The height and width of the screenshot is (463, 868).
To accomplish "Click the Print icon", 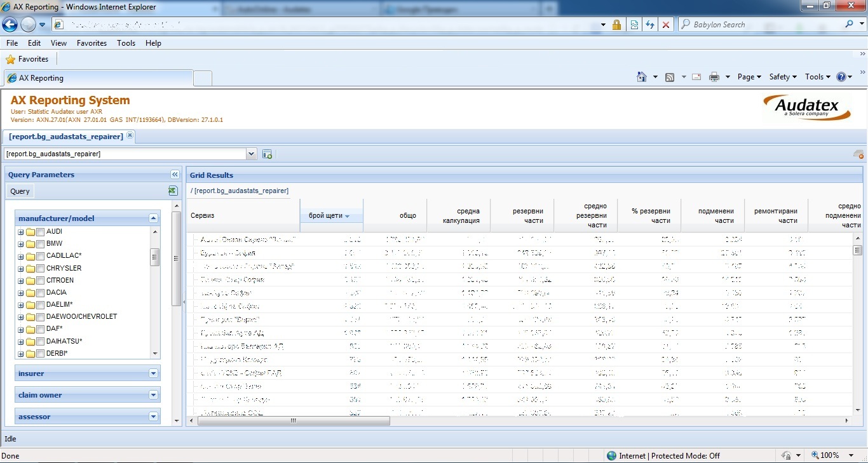I will pos(714,77).
